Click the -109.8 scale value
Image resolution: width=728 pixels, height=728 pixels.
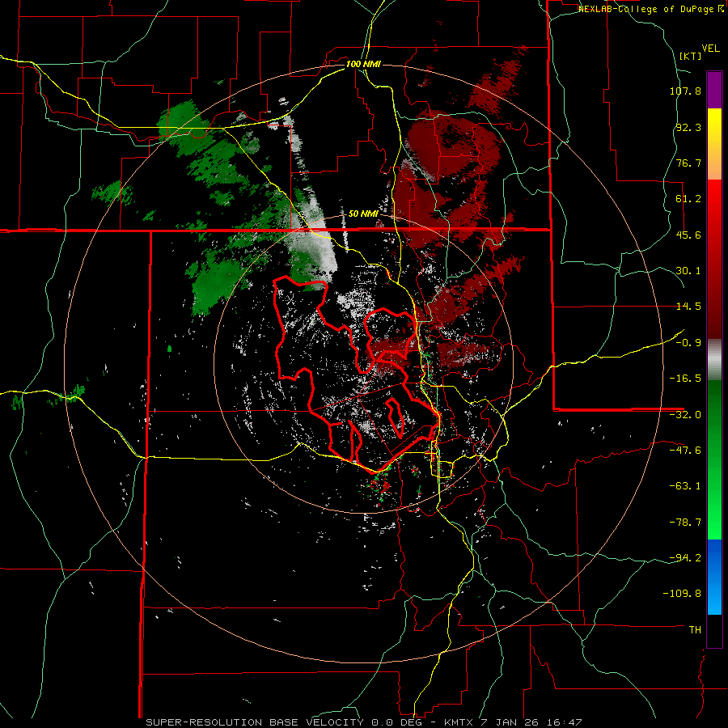coord(683,594)
